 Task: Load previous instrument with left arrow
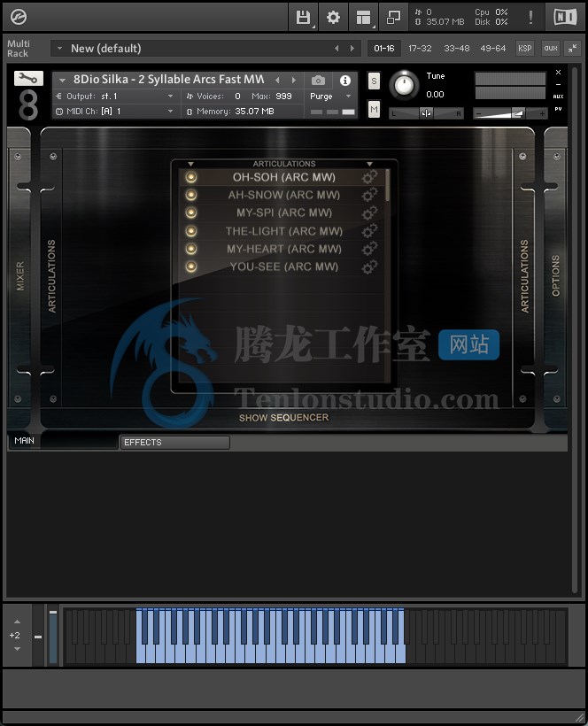tap(277, 80)
